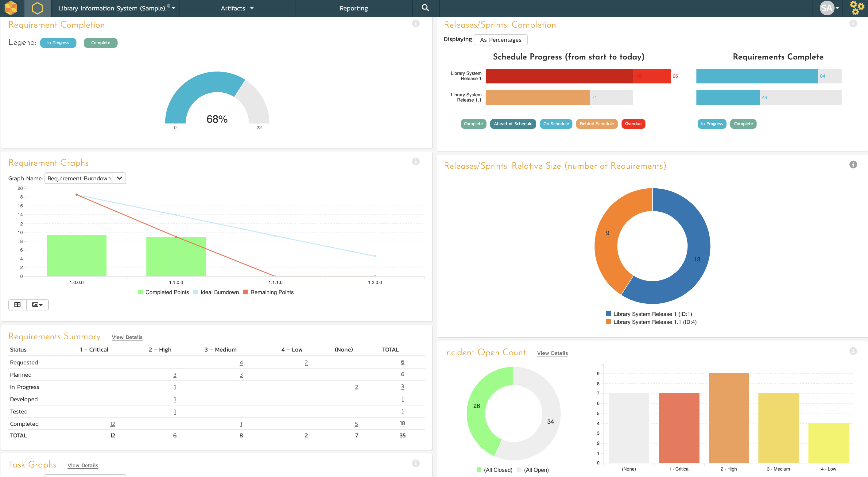Toggle Completed Points series in burndown legend
The image size is (868, 477).
coord(164,292)
